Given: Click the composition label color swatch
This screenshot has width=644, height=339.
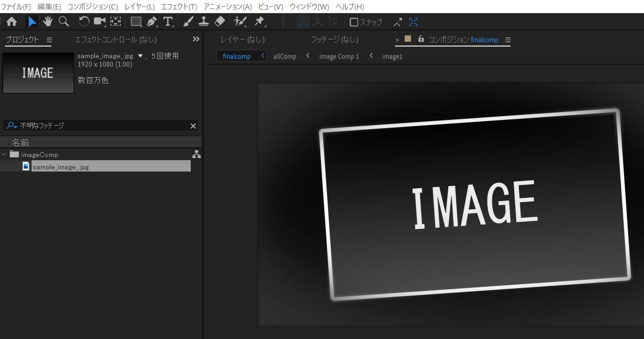Looking at the screenshot, I should coord(408,39).
